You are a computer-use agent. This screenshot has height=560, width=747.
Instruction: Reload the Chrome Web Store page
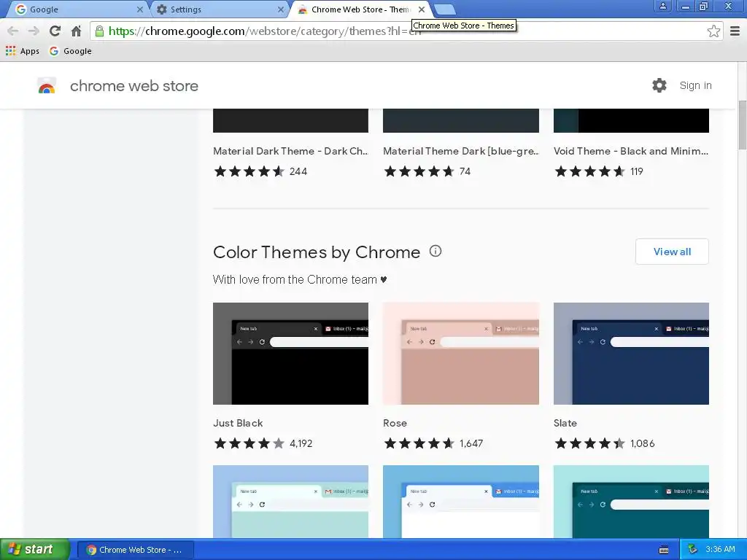55,31
